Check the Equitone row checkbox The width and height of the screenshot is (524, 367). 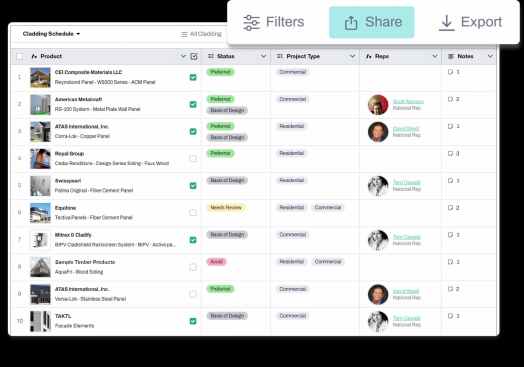(193, 213)
